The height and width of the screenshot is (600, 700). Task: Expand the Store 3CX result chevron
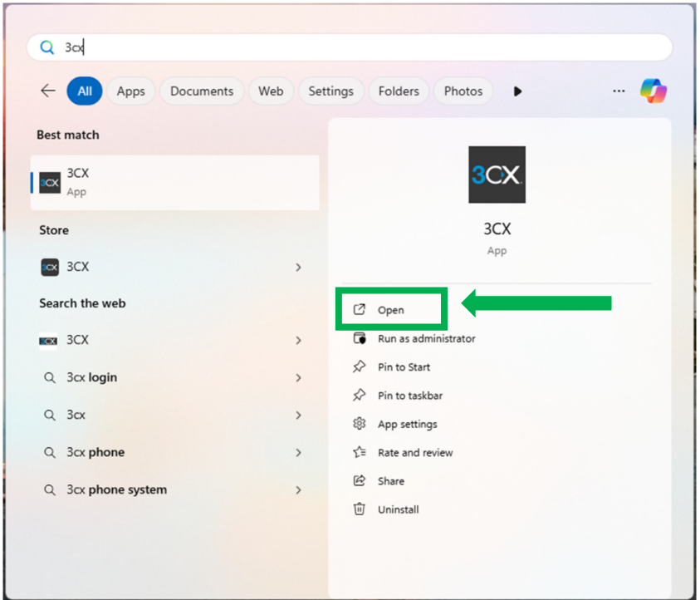tap(298, 268)
